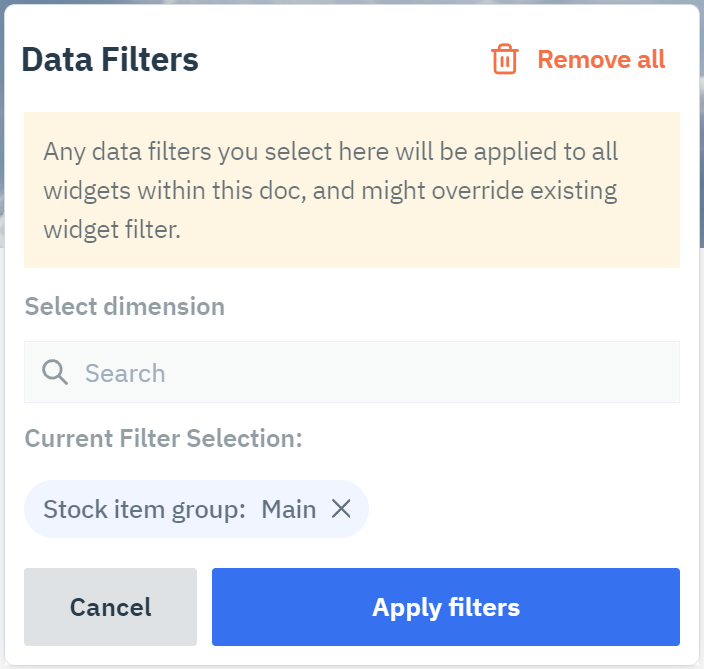The width and height of the screenshot is (704, 669).
Task: Click the empty area right of the filter chip
Action: [x=524, y=509]
